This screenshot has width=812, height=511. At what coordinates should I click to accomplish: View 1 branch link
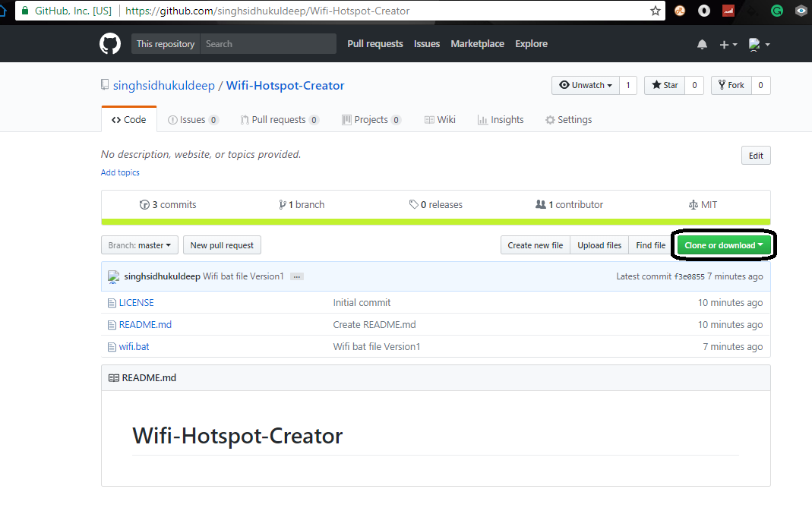302,205
